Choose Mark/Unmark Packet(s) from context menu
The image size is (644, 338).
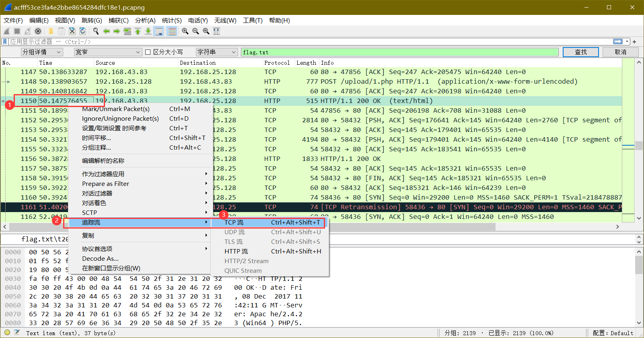click(x=140, y=109)
